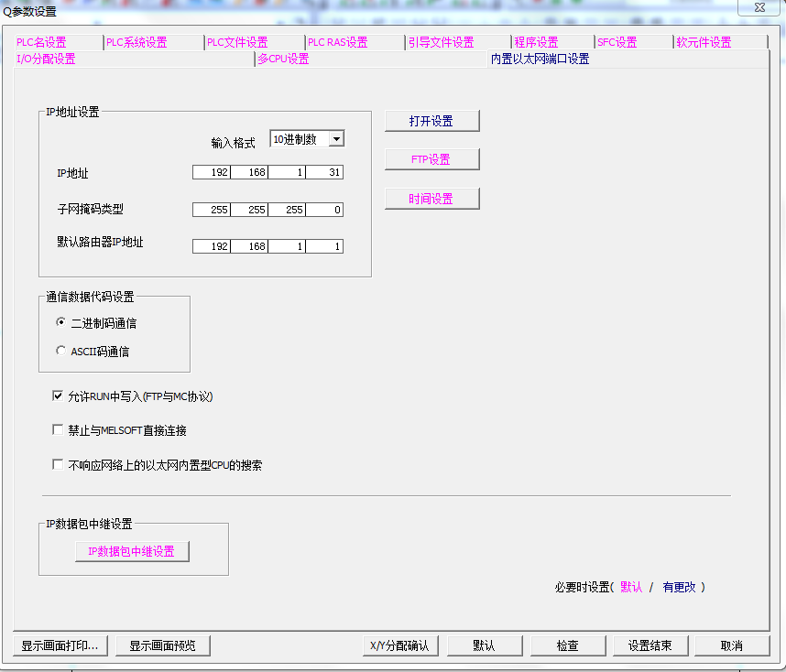Click the 时间设置 button
Image resolution: width=786 pixels, height=672 pixels.
pos(431,199)
